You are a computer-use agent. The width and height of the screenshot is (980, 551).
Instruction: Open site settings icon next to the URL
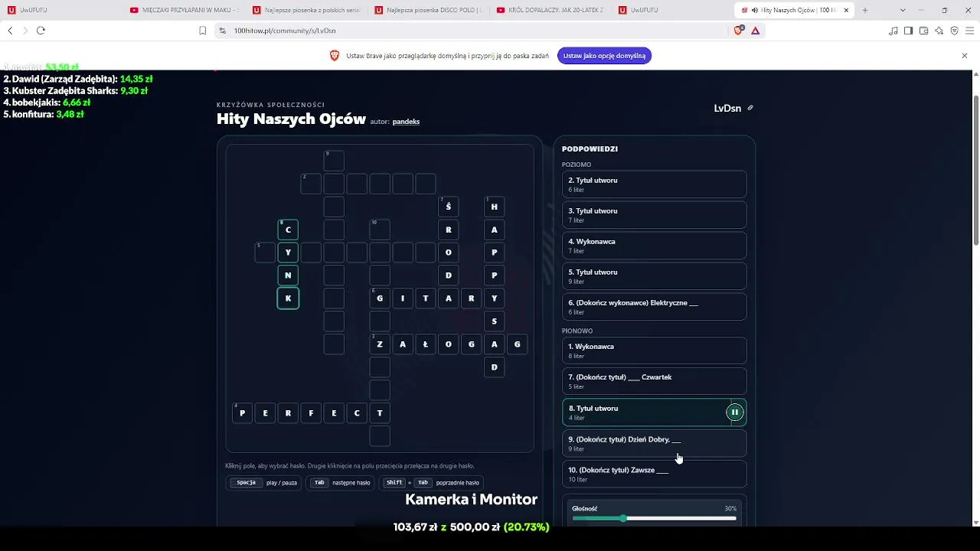(222, 31)
